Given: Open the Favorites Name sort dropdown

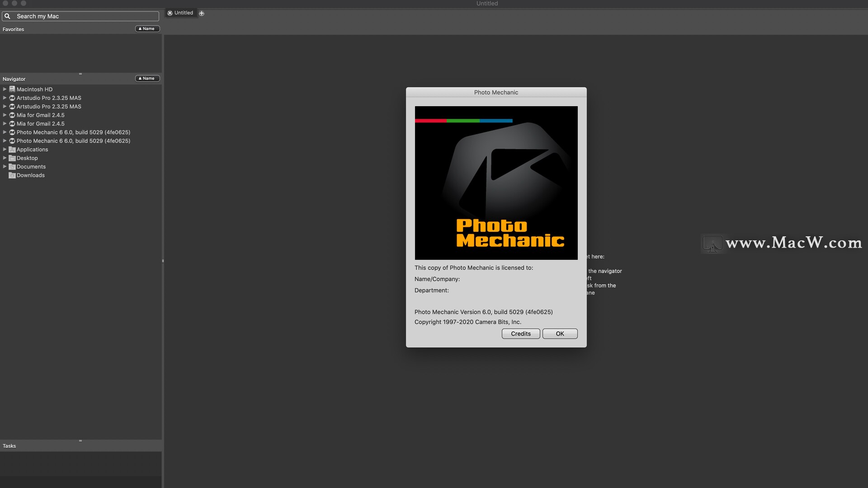Looking at the screenshot, I should (147, 28).
